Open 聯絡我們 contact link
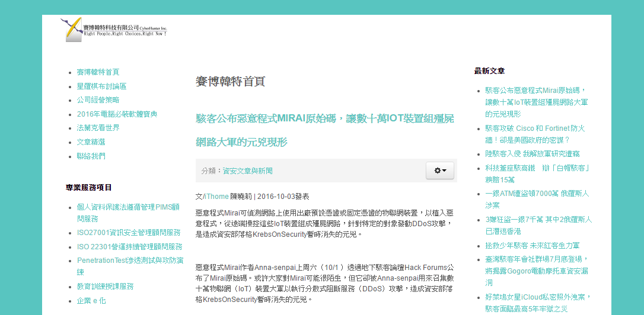 click(91, 156)
